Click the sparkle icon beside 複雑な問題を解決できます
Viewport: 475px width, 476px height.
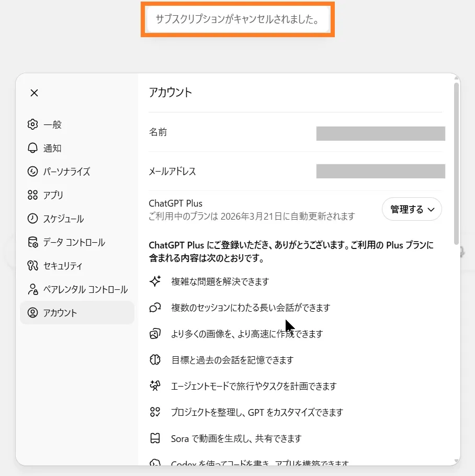click(x=155, y=281)
